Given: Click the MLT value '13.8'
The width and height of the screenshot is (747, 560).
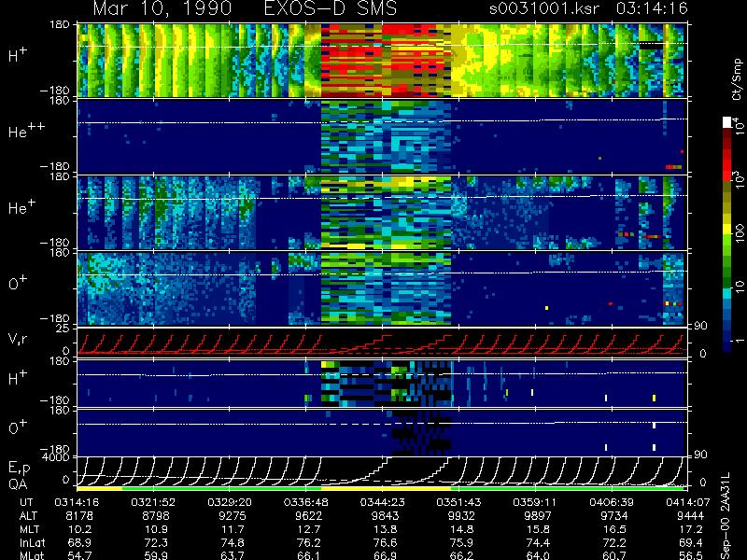Looking at the screenshot, I should (x=385, y=529).
